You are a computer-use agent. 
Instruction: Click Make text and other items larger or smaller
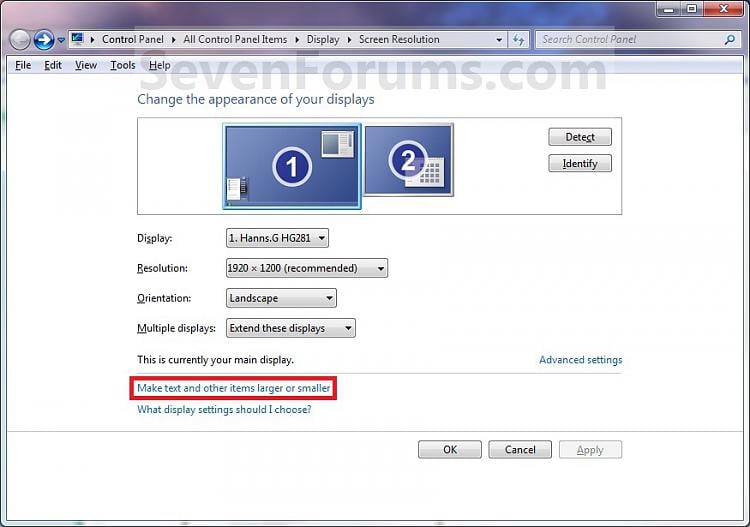(x=233, y=388)
